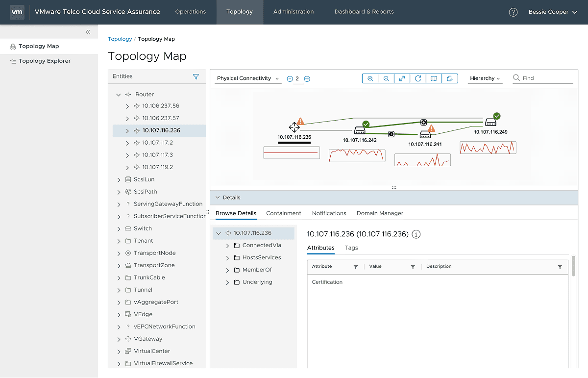Switch to the Containment tab in Details
The width and height of the screenshot is (588, 378).
coord(283,213)
